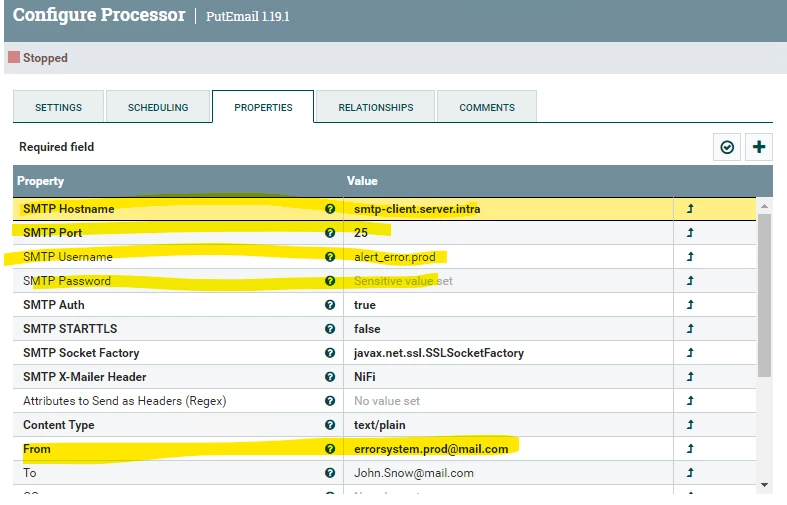
Task: Click help icon for SMTP Hostname
Action: pyautogui.click(x=330, y=209)
